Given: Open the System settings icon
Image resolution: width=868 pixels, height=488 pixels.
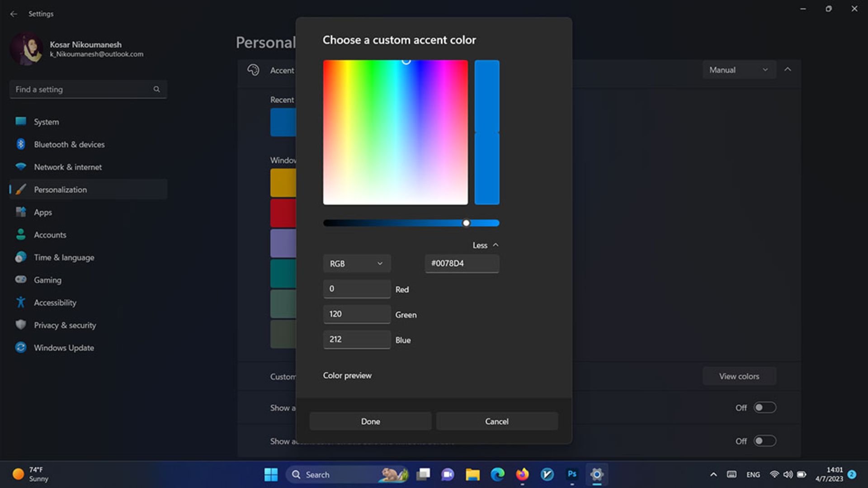Looking at the screenshot, I should 21,121.
